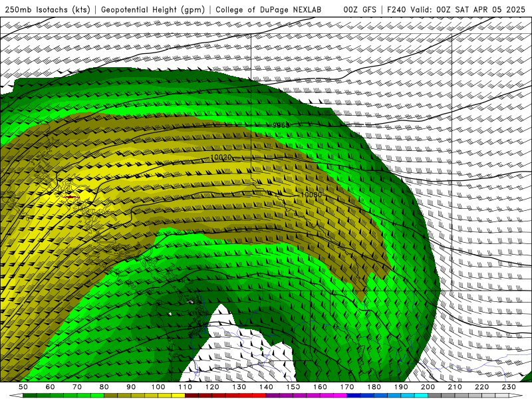The height and width of the screenshot is (399, 532).
Task: Click the "College of DuPage NEXLAB" header text
Action: point(269,10)
